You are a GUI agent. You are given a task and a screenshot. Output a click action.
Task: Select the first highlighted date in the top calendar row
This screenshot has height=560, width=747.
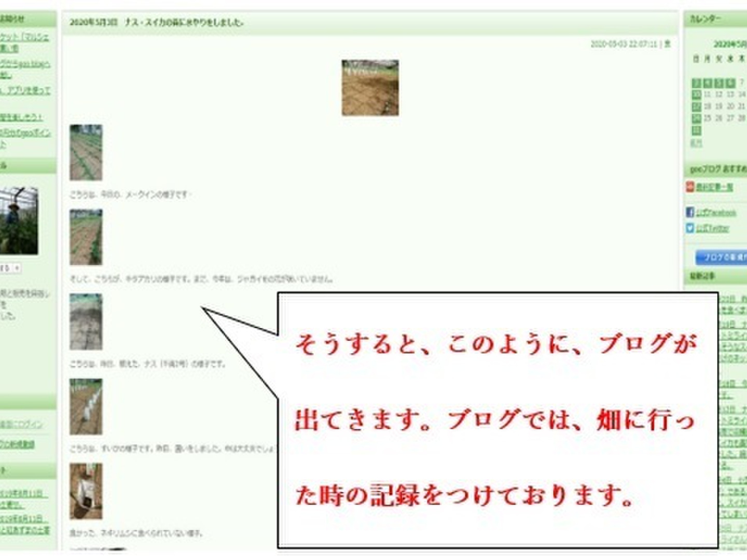(x=697, y=83)
